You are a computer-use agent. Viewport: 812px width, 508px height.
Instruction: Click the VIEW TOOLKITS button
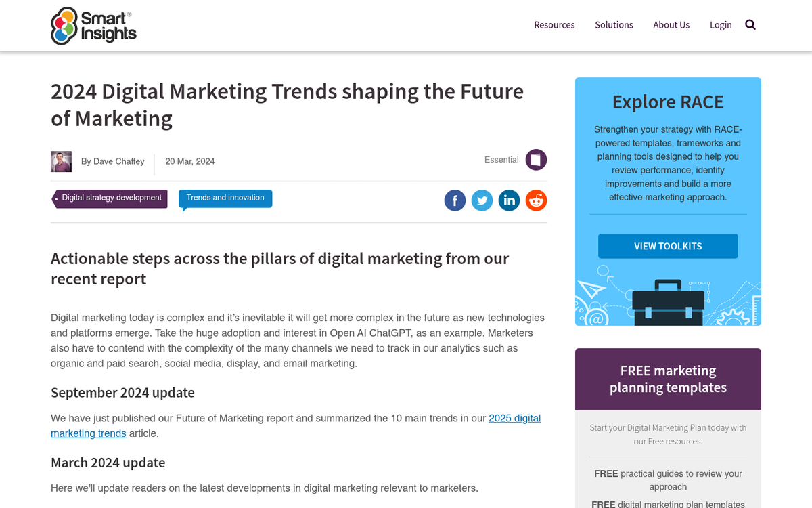pyautogui.click(x=667, y=246)
